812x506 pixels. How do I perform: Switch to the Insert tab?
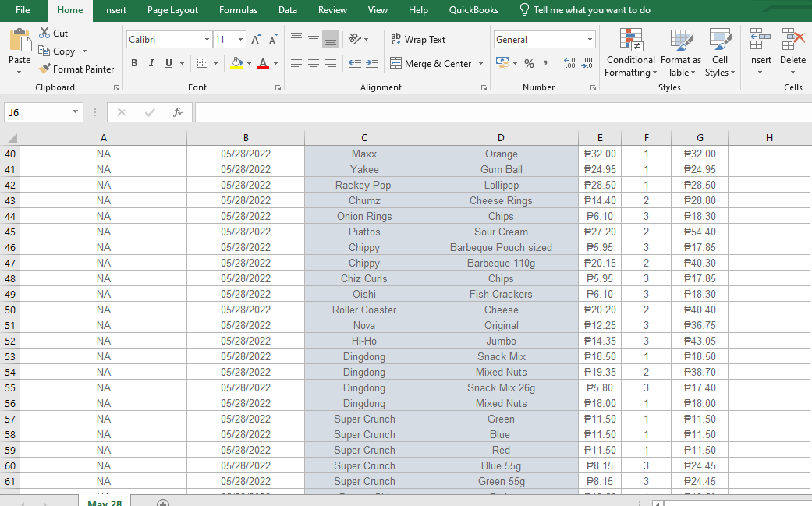click(x=115, y=10)
